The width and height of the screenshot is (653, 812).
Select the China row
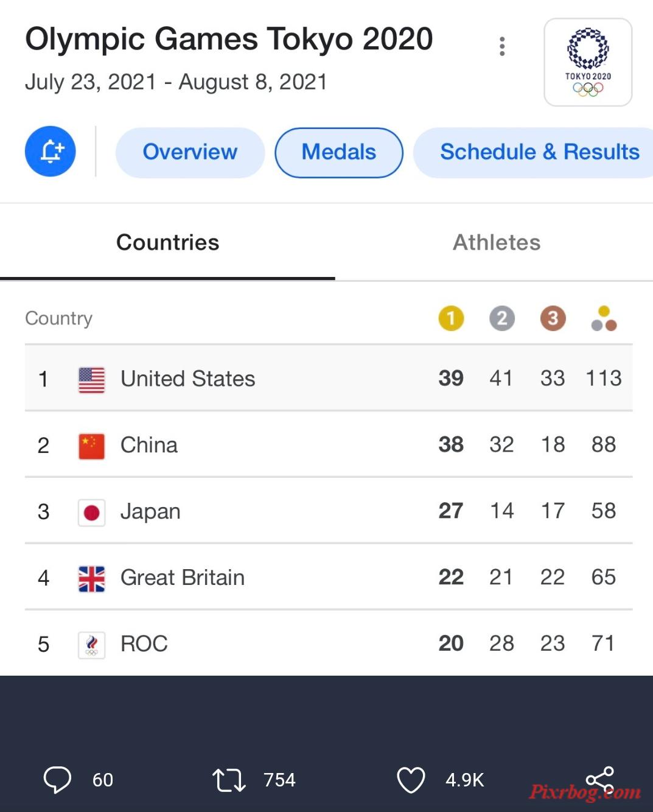[329, 444]
